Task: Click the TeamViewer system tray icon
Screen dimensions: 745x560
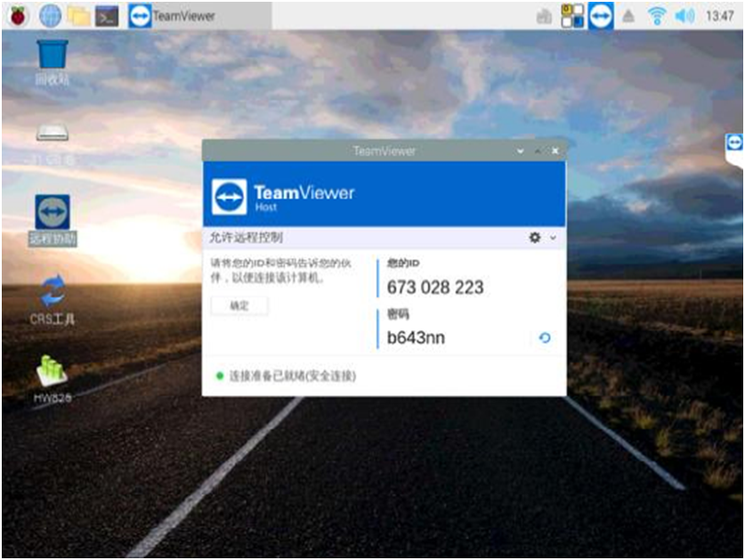Action: coord(601,15)
